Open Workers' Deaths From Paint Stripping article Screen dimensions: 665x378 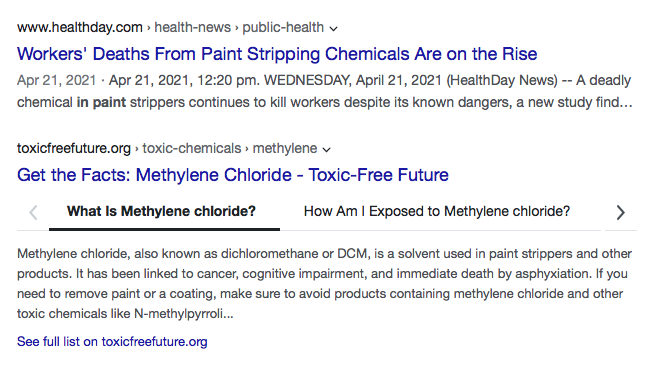[x=277, y=54]
